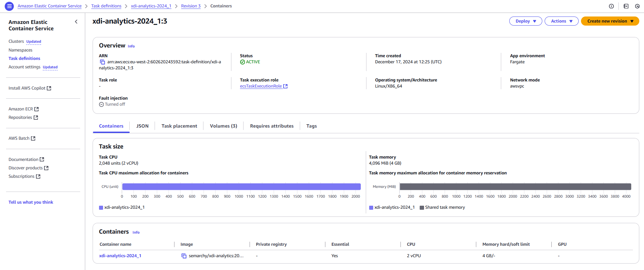Image resolution: width=644 pixels, height=270 pixels.
Task: Switch to the Tags tab
Action: 312,126
